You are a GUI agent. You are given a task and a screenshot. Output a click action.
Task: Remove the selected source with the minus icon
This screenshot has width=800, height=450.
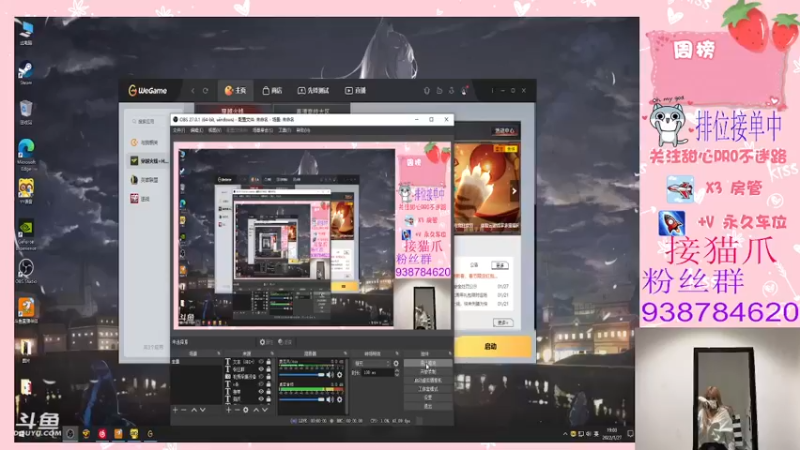coord(237,410)
